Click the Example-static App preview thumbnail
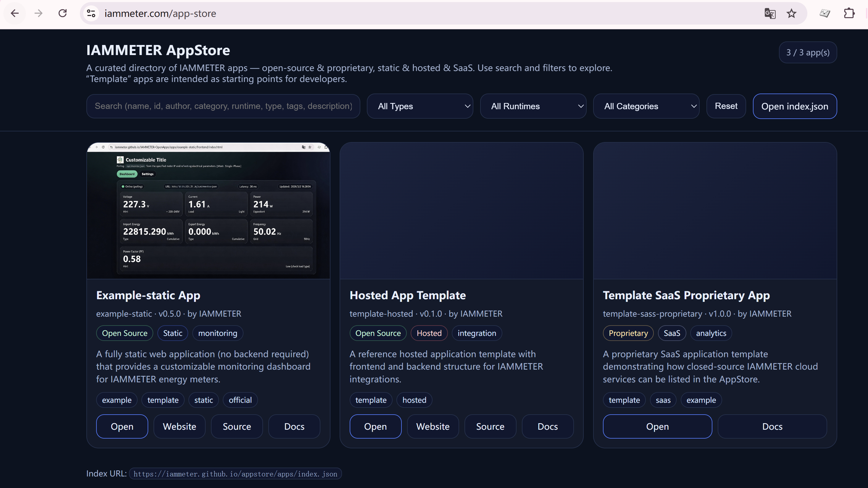Image resolution: width=868 pixels, height=488 pixels. pos(208,211)
